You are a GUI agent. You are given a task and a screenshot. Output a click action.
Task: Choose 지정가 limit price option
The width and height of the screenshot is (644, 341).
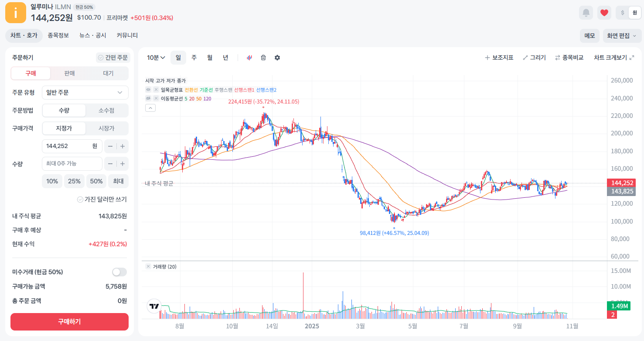tap(64, 128)
